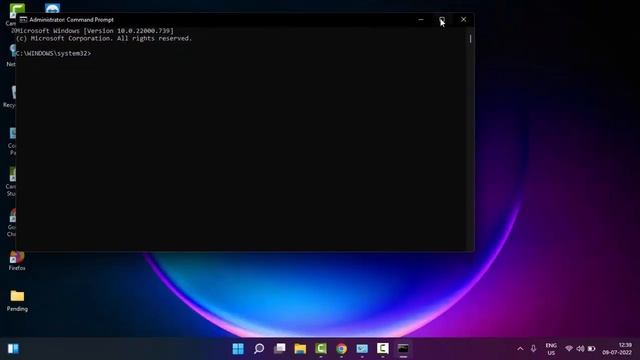Launch File Explorer from taskbar
This screenshot has height=360, width=640.
(x=300, y=349)
